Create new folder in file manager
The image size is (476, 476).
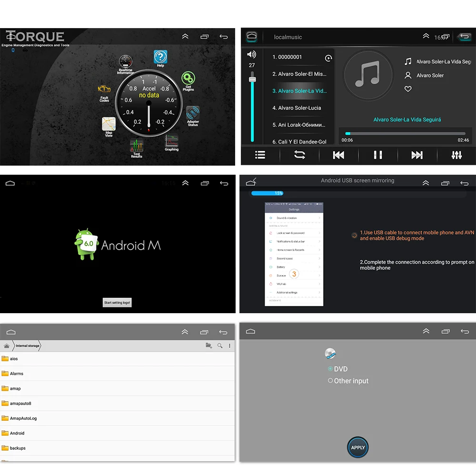tap(209, 346)
